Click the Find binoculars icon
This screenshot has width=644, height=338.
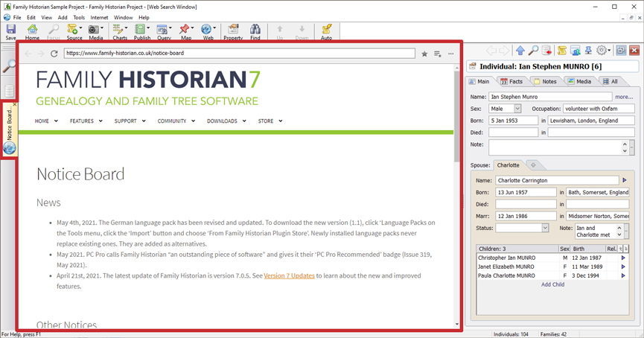255,31
